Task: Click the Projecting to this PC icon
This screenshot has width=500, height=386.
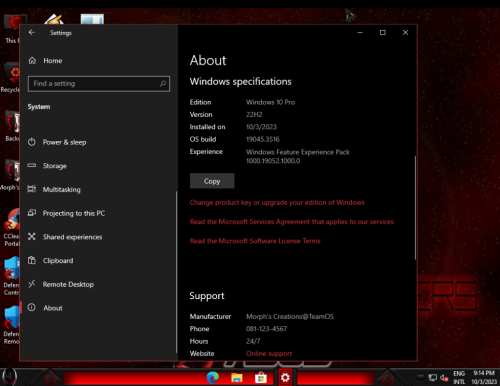Action: (32, 213)
